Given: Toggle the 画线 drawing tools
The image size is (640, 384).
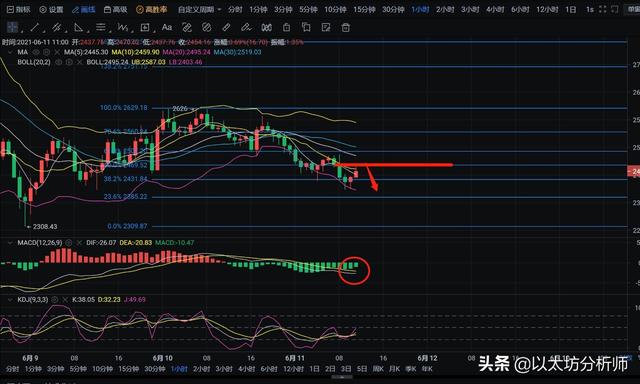Looking at the screenshot, I should coord(83,9).
